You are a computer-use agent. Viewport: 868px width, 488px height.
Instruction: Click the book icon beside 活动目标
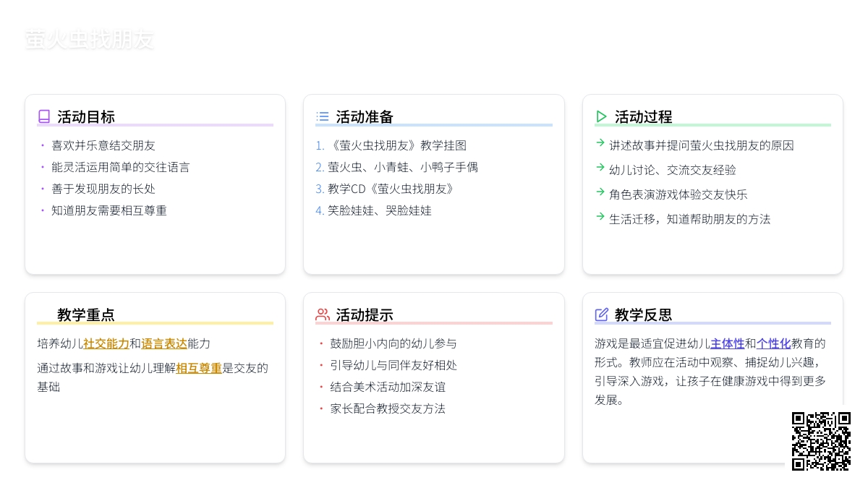(x=44, y=116)
